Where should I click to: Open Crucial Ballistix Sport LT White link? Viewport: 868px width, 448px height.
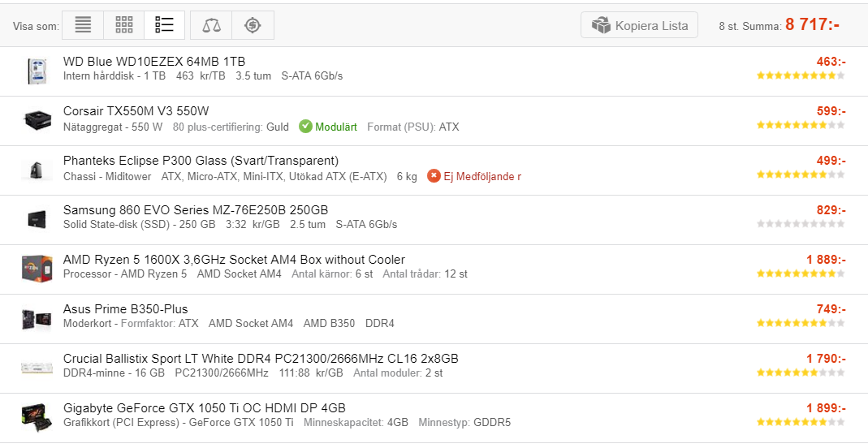(x=261, y=359)
